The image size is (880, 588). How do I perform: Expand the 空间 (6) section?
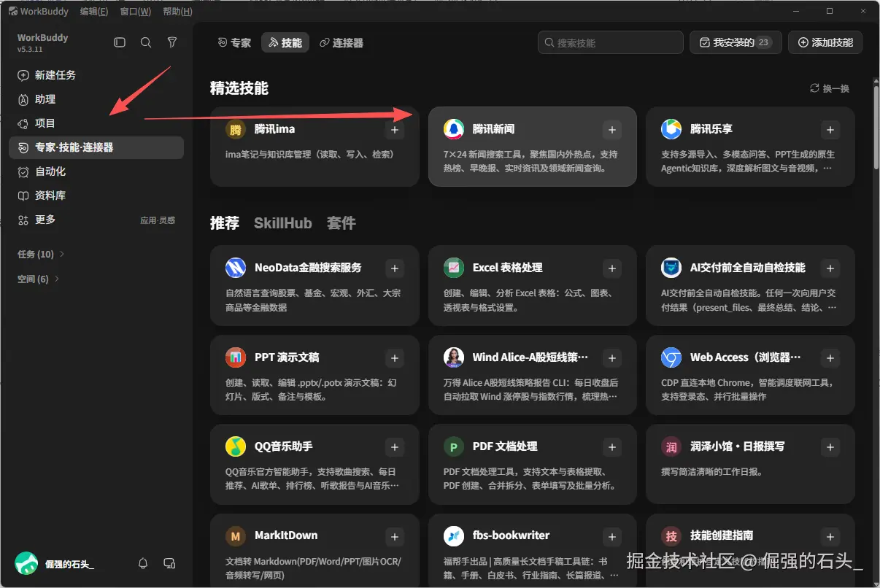38,279
